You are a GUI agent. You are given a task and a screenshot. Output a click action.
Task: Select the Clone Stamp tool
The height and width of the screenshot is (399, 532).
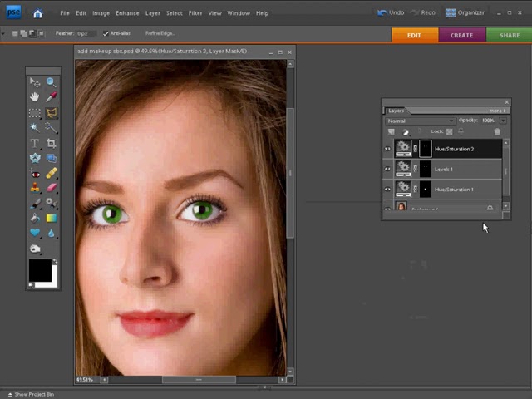tap(35, 188)
